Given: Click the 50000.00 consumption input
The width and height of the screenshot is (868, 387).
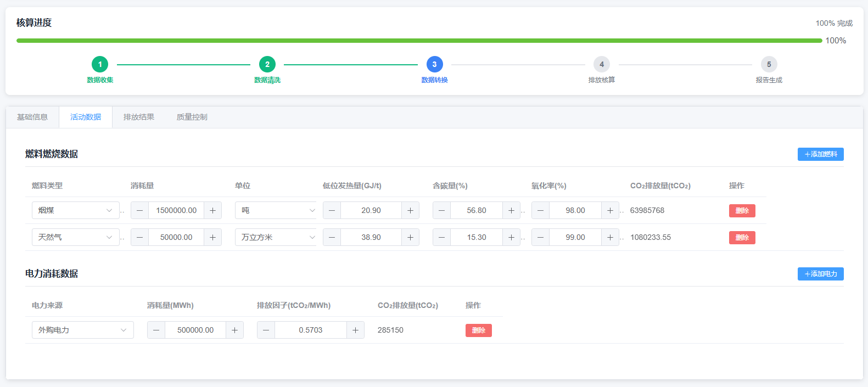Looking at the screenshot, I should pyautogui.click(x=176, y=237).
